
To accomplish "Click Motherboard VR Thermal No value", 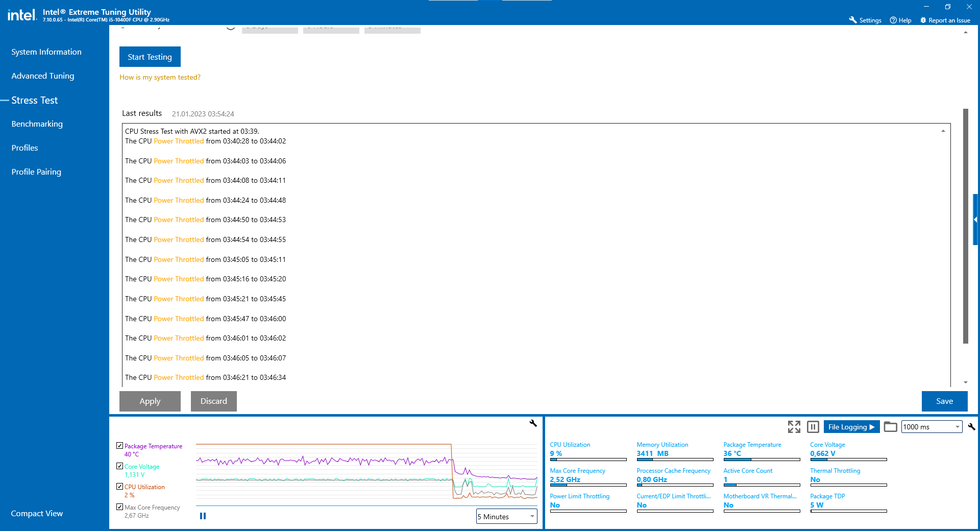I will click(728, 505).
